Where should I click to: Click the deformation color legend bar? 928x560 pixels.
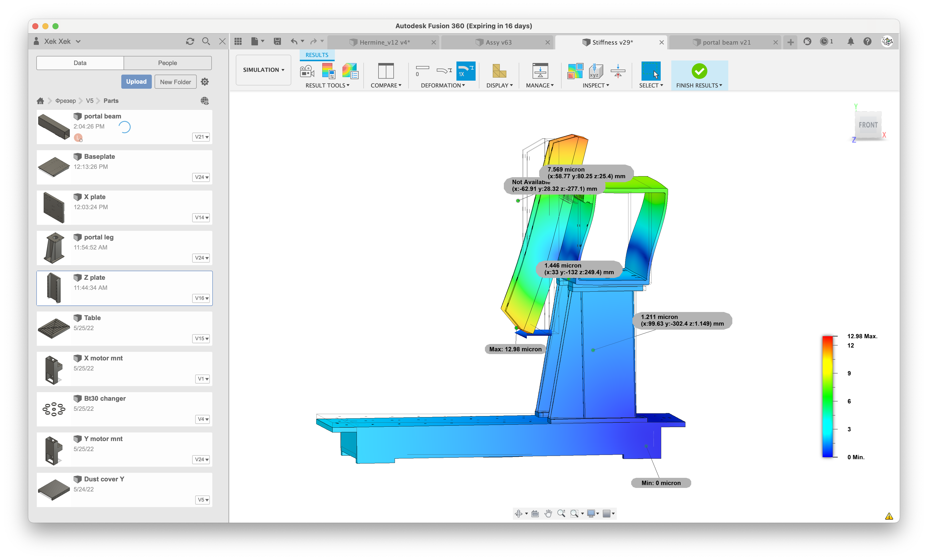(x=827, y=397)
